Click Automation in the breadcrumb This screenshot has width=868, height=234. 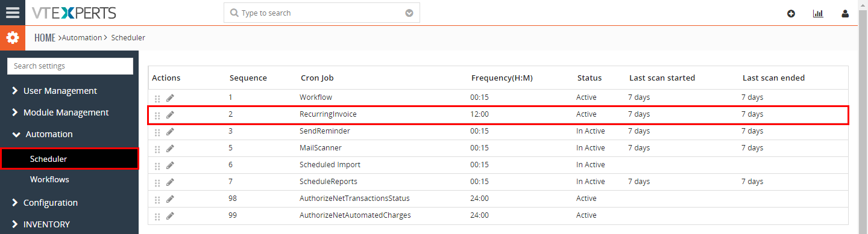coord(82,37)
